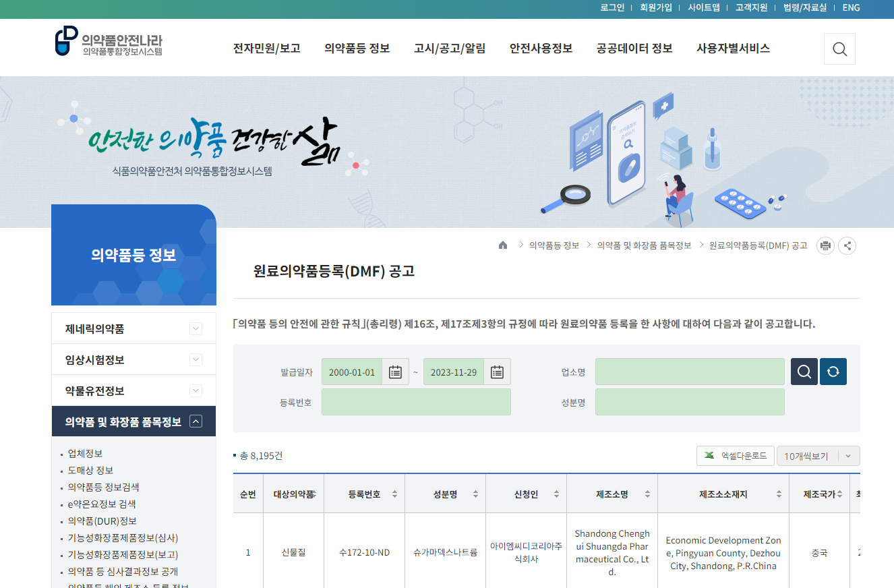Click the dark search button in filter
The width and height of the screenshot is (894, 588).
tap(804, 372)
